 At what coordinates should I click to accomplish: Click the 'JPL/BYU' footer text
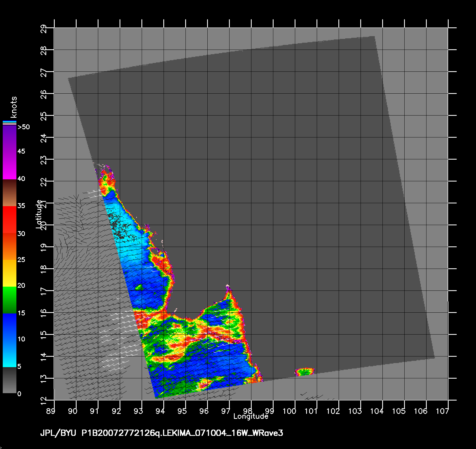(x=58, y=433)
